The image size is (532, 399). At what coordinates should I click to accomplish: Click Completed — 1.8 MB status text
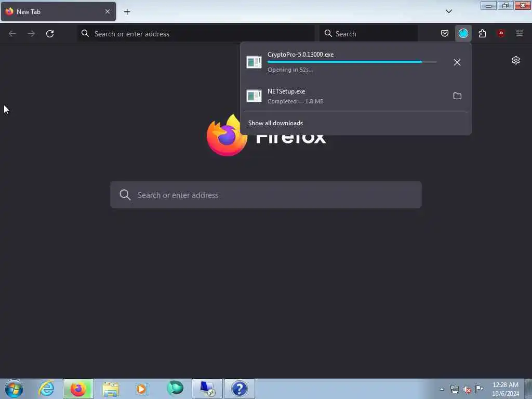coord(296,101)
